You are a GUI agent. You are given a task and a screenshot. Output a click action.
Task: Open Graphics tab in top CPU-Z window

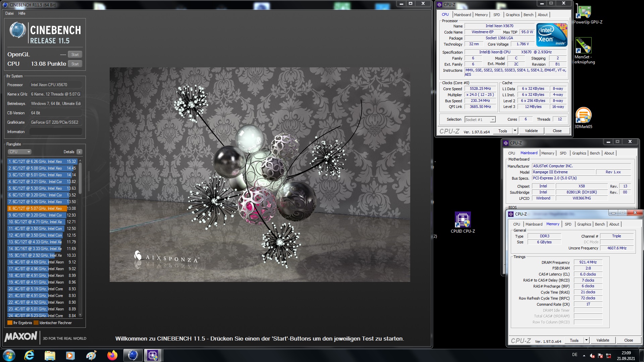(513, 15)
